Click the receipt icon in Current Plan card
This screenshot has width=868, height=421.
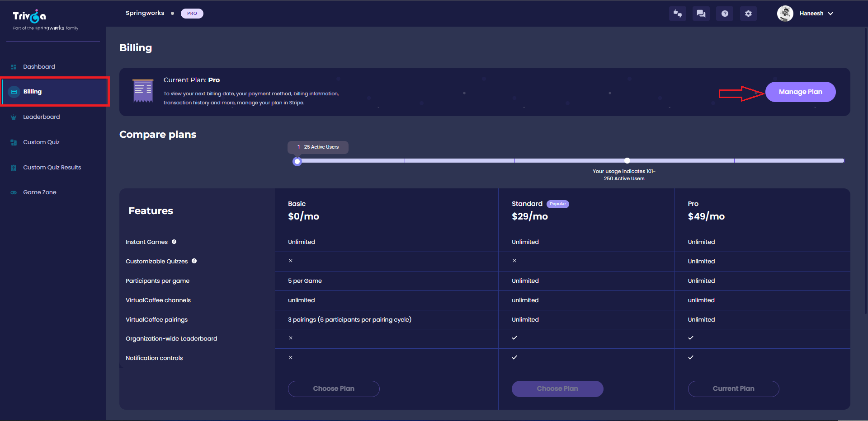coord(143,91)
